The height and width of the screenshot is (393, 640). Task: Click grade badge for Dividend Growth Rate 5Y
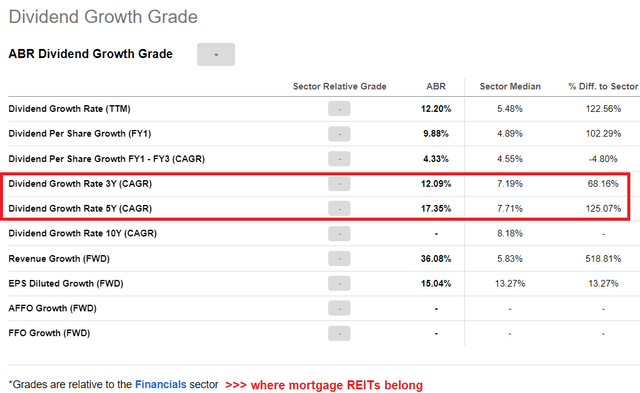(x=339, y=209)
